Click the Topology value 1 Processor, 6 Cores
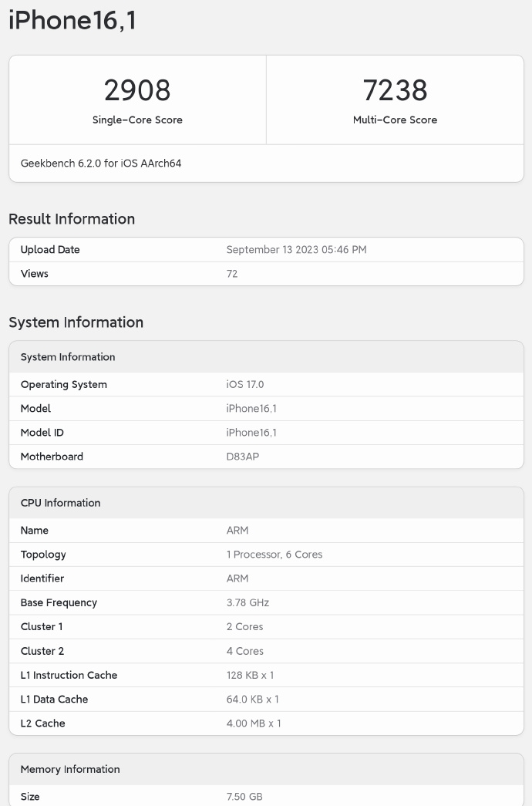Image resolution: width=532 pixels, height=806 pixels. [274, 555]
